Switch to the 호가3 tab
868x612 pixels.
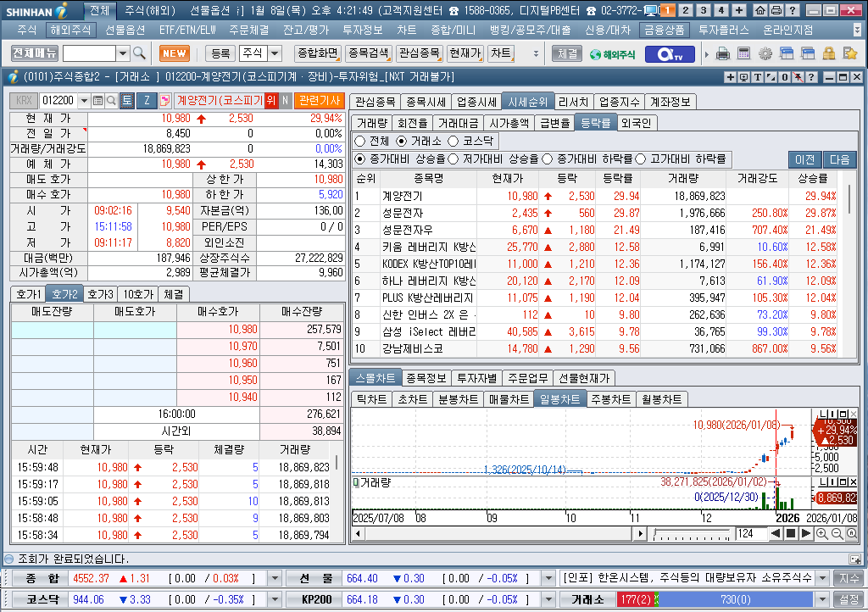click(101, 294)
